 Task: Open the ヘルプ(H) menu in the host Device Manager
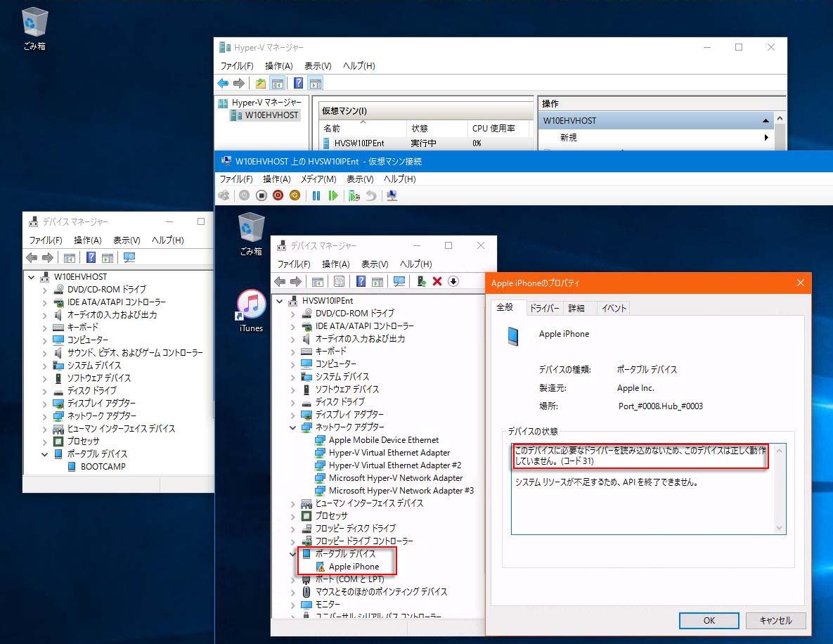tap(168, 240)
